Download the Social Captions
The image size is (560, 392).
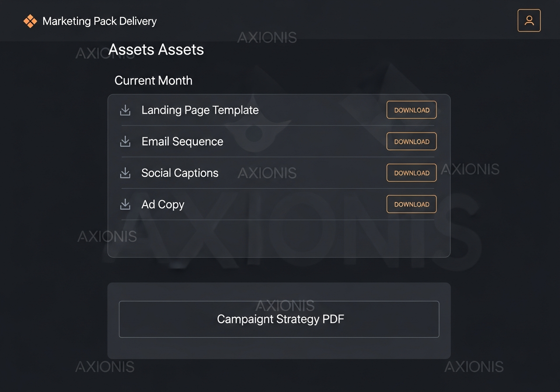pos(411,173)
